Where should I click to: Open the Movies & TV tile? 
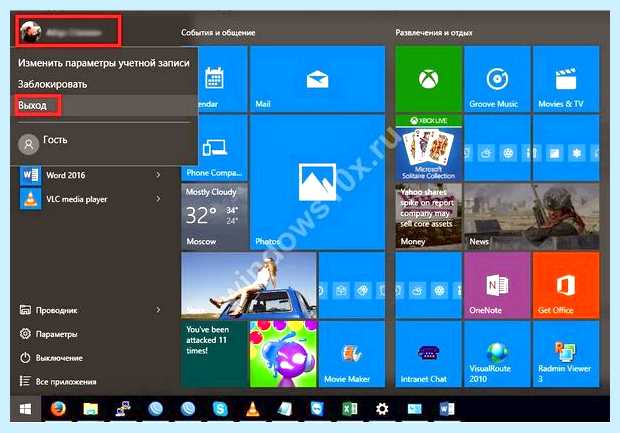pos(566,79)
